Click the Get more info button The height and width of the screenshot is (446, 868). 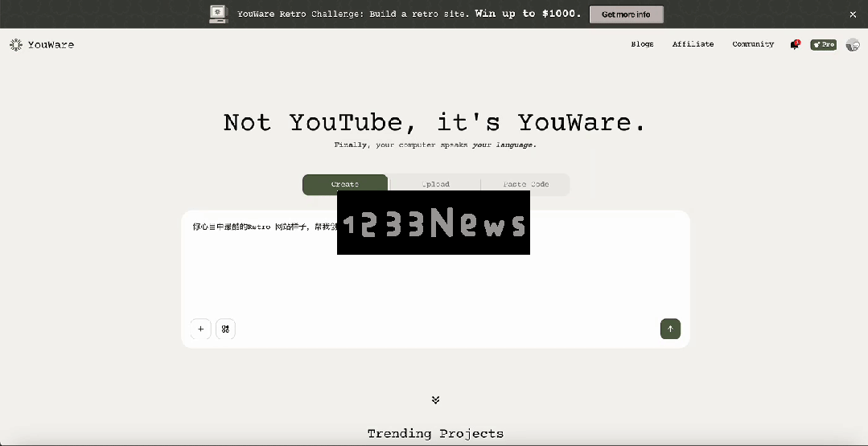coord(626,14)
